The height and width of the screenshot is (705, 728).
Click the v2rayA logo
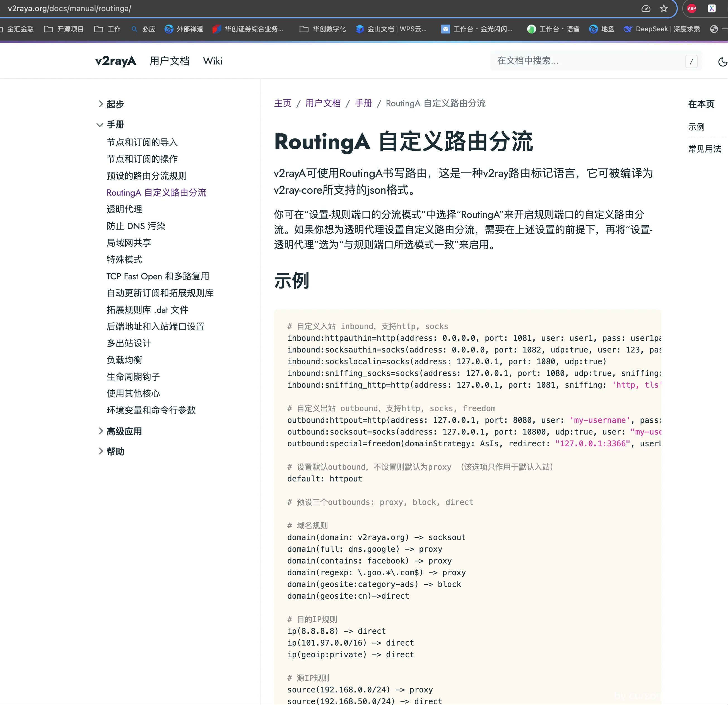115,61
